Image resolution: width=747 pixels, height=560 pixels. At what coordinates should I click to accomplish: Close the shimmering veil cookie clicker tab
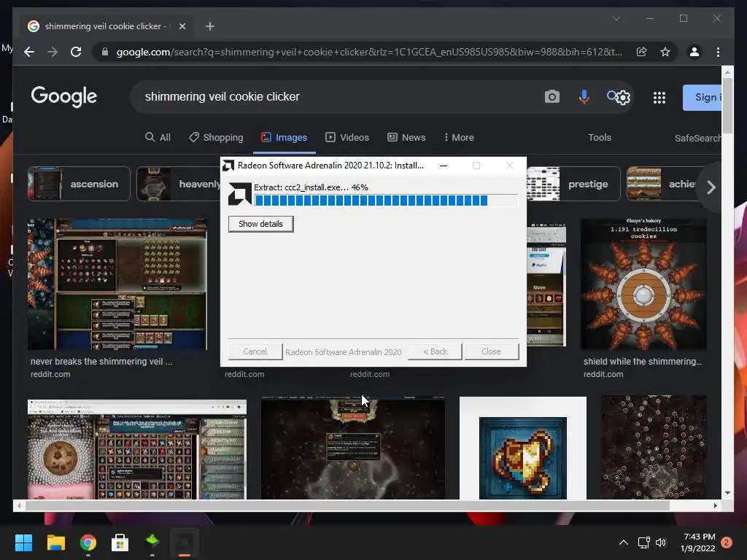tap(182, 26)
